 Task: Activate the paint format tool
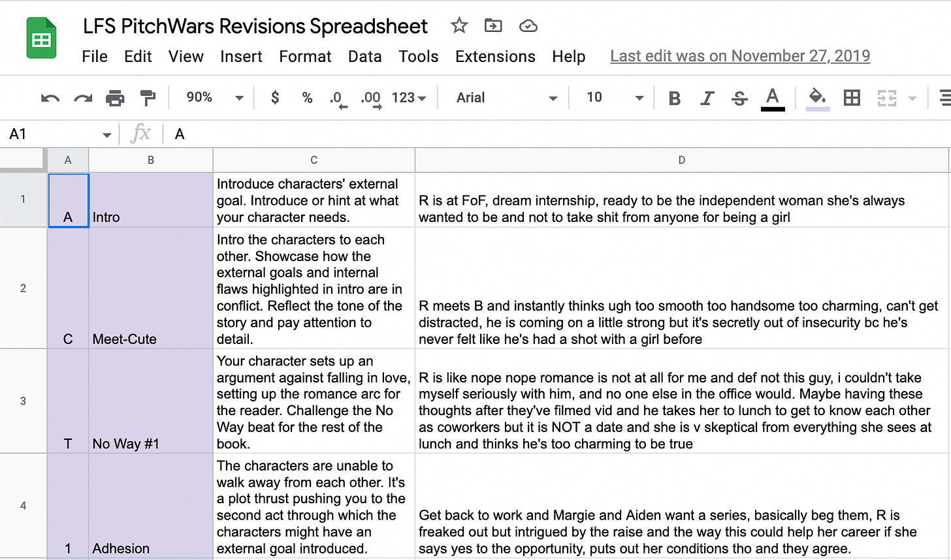pyautogui.click(x=148, y=98)
